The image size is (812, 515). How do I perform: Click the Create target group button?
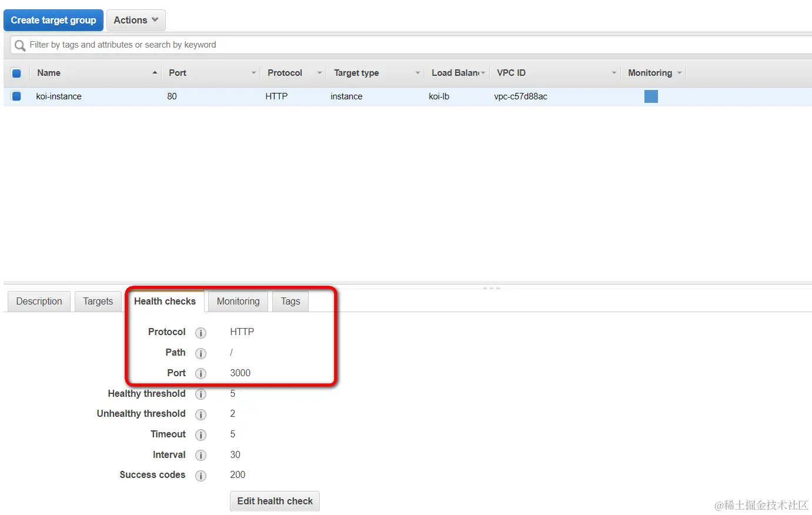[x=54, y=20]
